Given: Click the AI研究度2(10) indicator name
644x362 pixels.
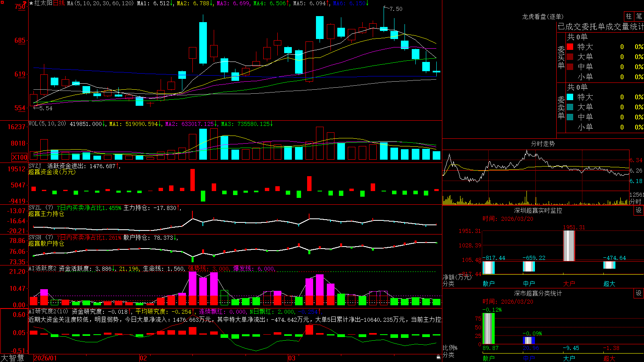Looking at the screenshot, I should click(48, 311).
